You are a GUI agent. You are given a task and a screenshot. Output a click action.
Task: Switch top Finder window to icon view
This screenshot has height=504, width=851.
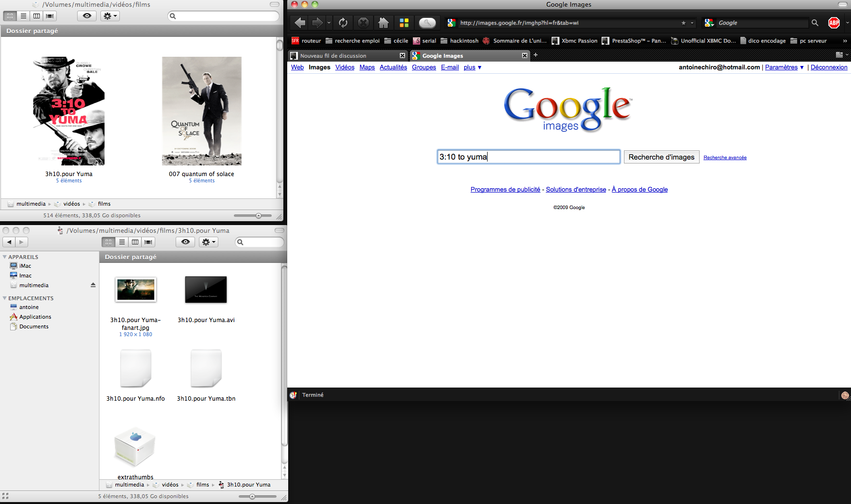10,16
